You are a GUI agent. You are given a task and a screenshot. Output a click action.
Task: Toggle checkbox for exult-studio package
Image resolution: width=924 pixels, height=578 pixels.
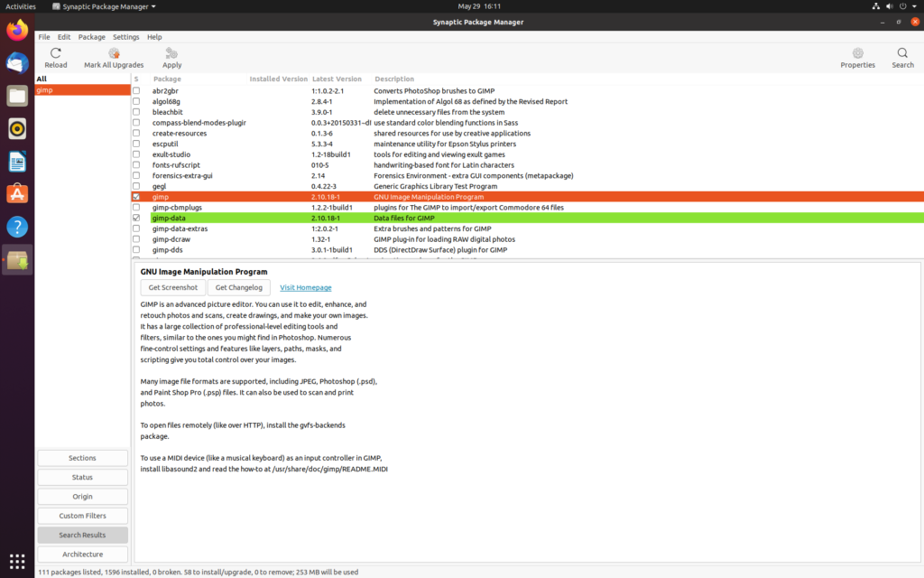point(136,154)
